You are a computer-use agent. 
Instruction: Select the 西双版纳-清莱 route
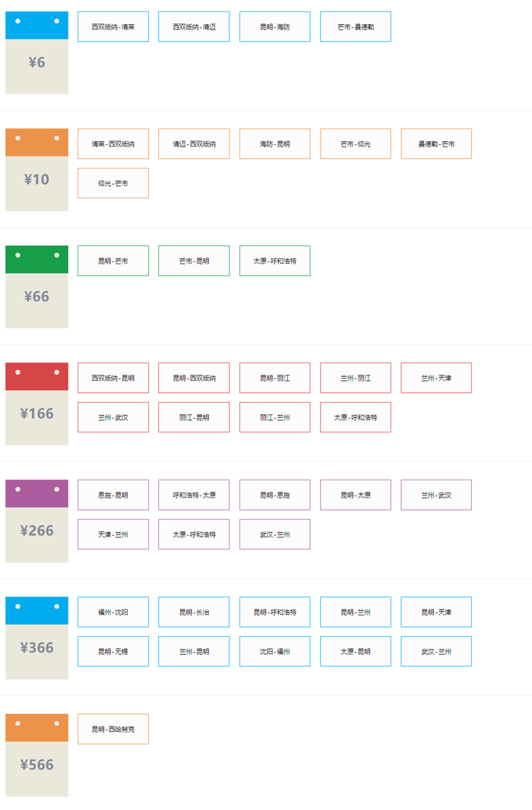(x=113, y=27)
